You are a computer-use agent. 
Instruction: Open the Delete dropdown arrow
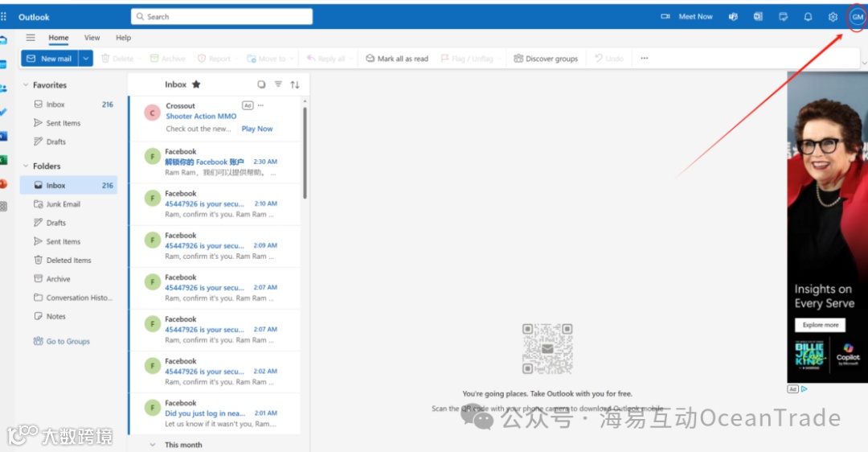[x=140, y=59]
